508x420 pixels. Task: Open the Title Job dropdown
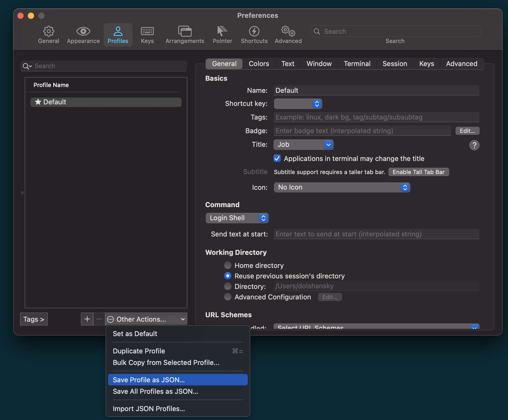tap(303, 144)
